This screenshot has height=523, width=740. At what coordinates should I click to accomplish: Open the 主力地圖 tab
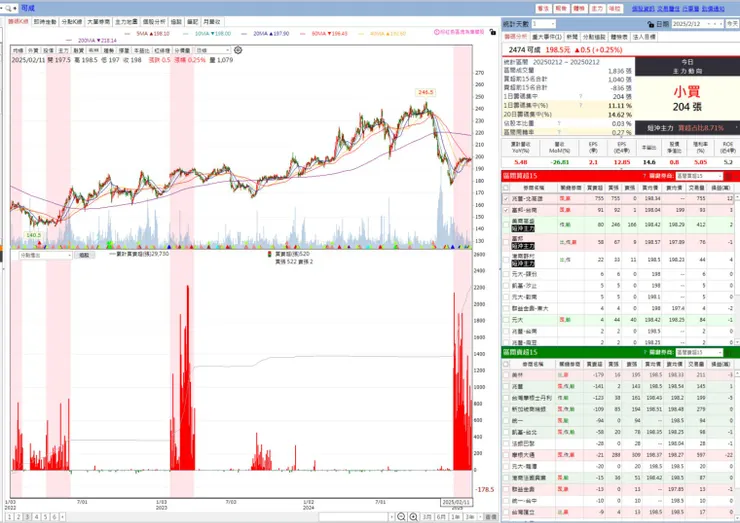[126, 22]
